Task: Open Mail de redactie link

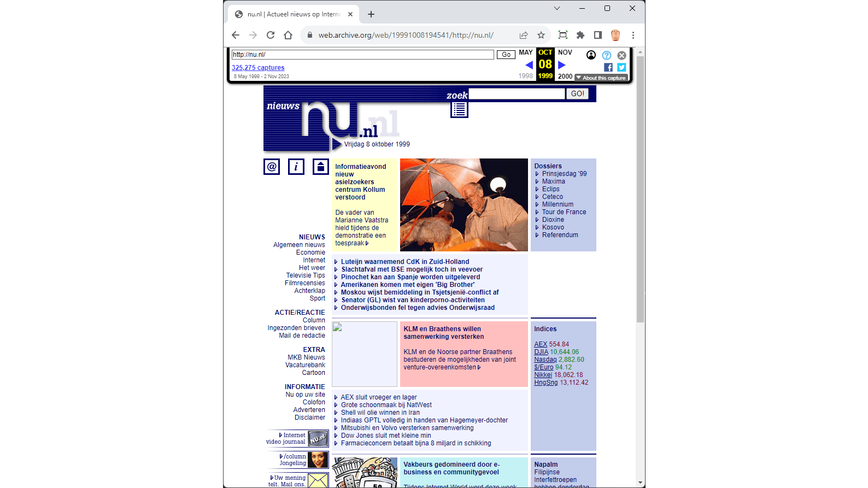Action: 302,336
